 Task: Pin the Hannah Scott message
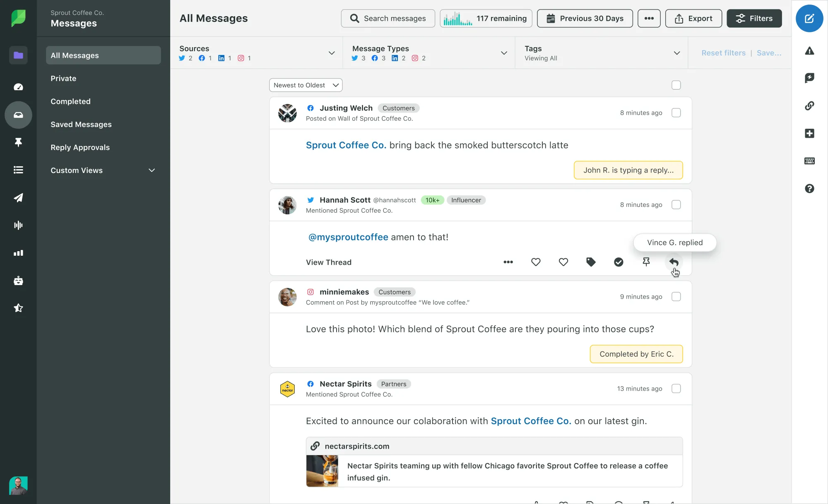(646, 262)
